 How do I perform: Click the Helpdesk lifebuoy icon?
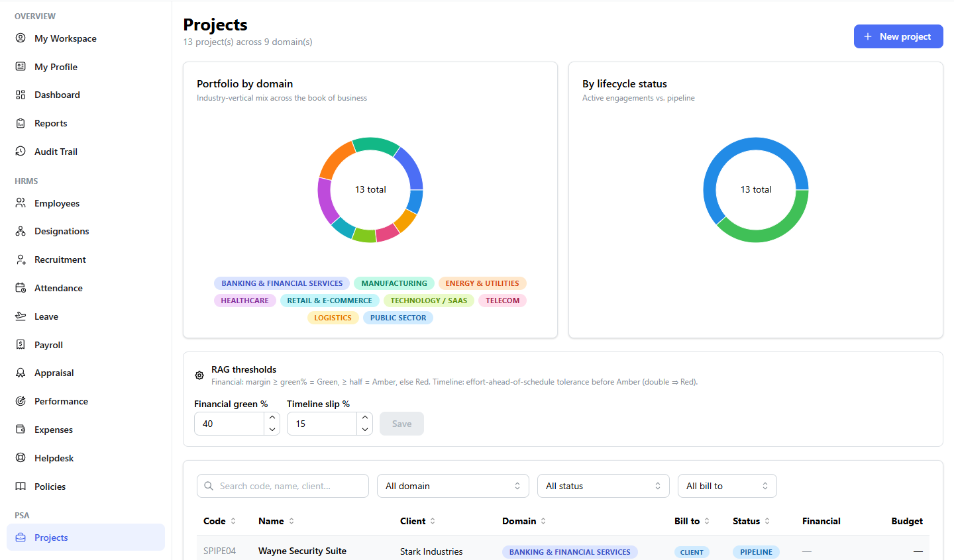(x=21, y=457)
